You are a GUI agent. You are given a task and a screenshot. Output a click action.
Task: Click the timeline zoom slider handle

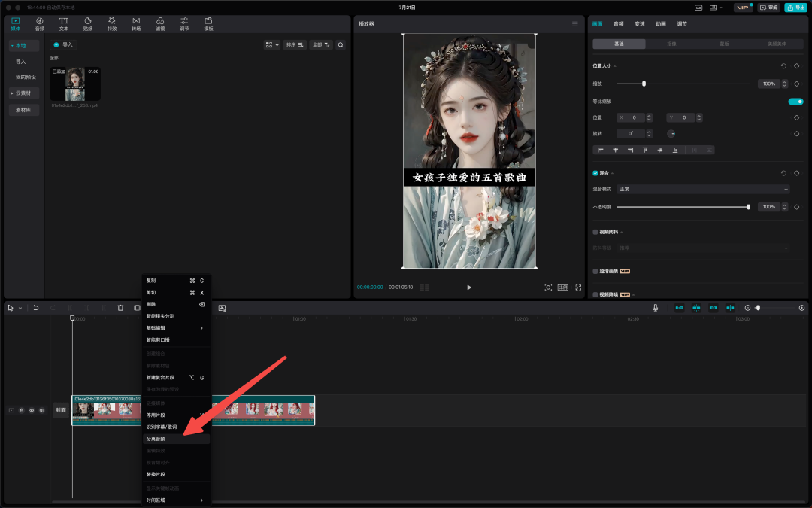[x=758, y=308]
